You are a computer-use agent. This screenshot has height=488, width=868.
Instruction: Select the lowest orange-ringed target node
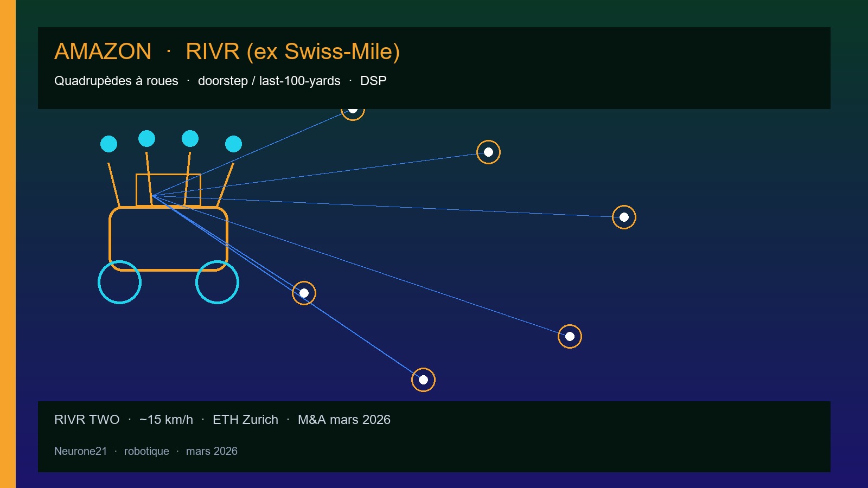click(x=423, y=380)
